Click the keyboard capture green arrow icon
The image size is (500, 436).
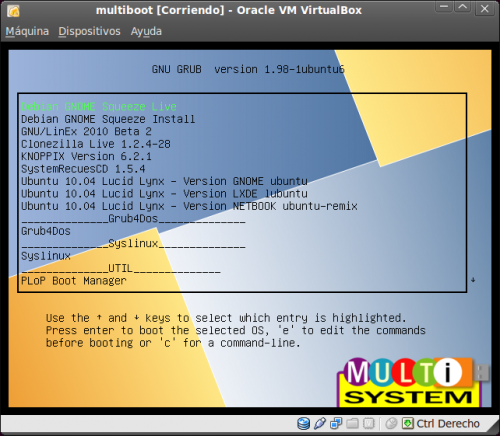pos(407,423)
